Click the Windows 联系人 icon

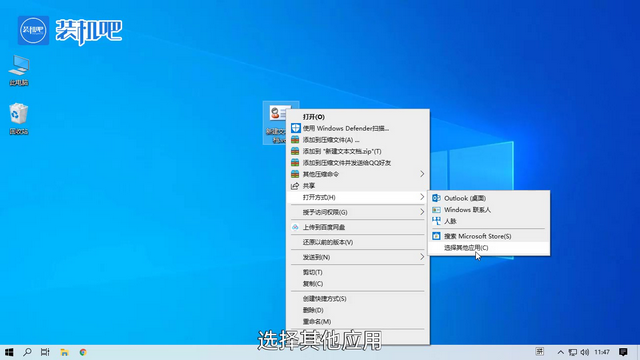click(x=436, y=210)
